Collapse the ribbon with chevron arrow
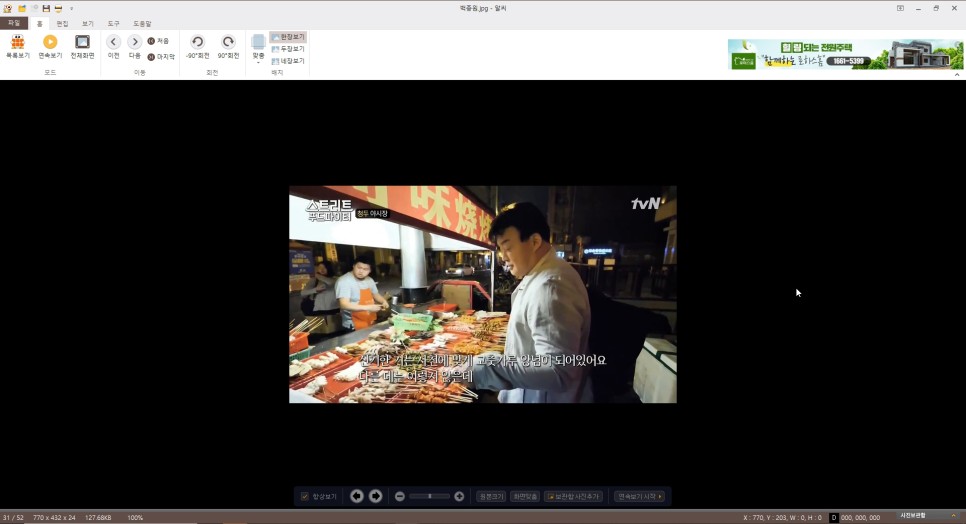Image resolution: width=966 pixels, height=524 pixels. 957,75
